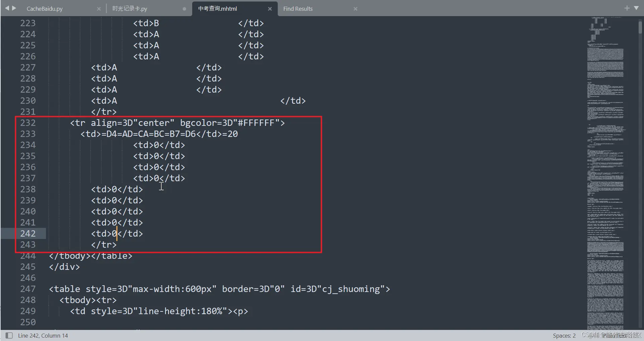Switch to the 时光记录卡.py tab
Viewport: 644px width, 341px height.
[x=130, y=9]
